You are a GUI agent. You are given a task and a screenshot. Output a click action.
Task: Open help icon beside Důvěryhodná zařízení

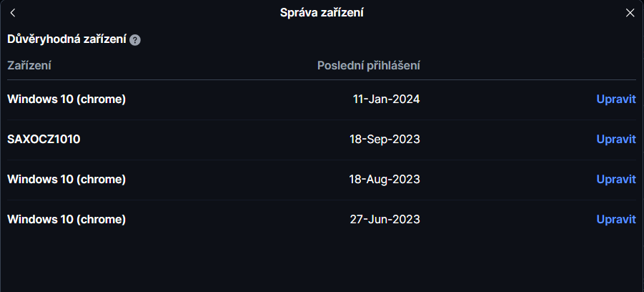pos(134,40)
